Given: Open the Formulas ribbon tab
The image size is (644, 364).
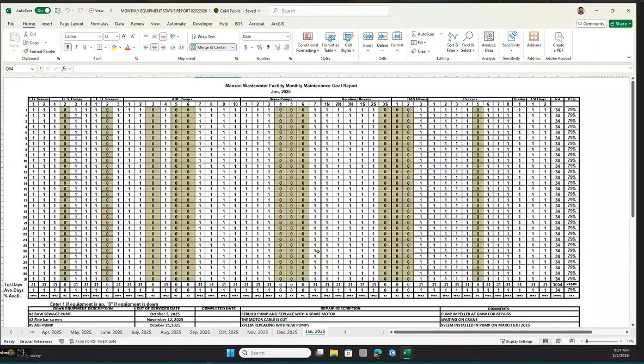Looking at the screenshot, I should [x=99, y=24].
